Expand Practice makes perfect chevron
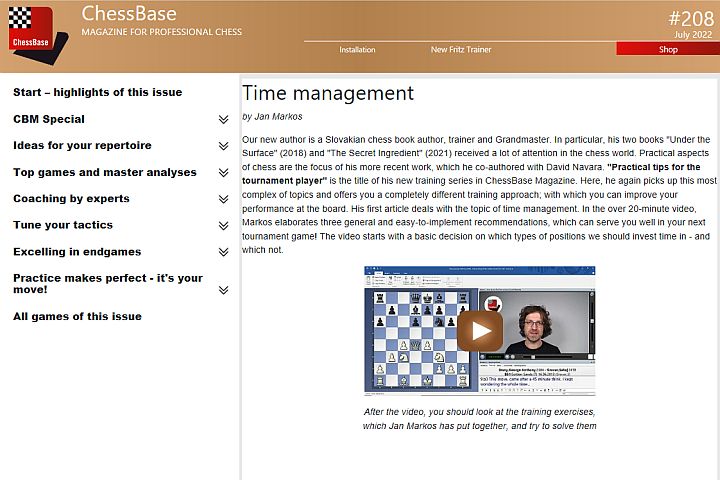This screenshot has height=480, width=720. (224, 290)
